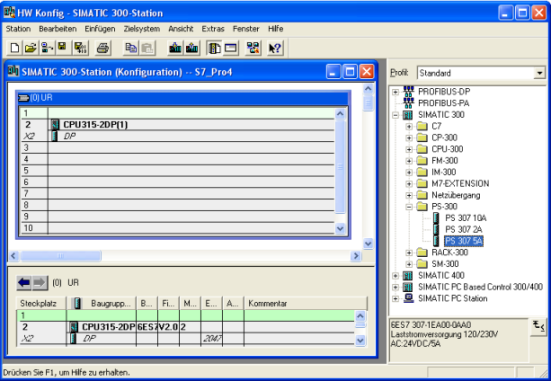
Task: Click the Open folder toolbar icon
Action: (x=31, y=48)
